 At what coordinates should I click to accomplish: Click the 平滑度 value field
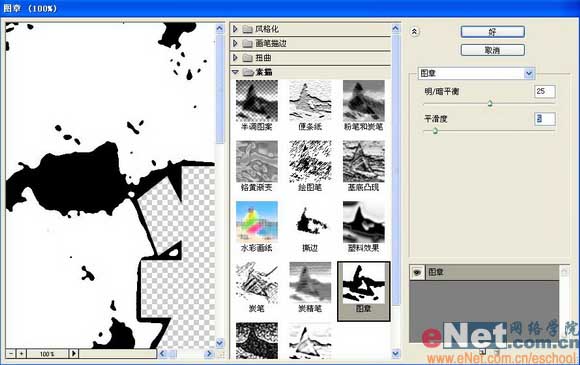pos(544,119)
